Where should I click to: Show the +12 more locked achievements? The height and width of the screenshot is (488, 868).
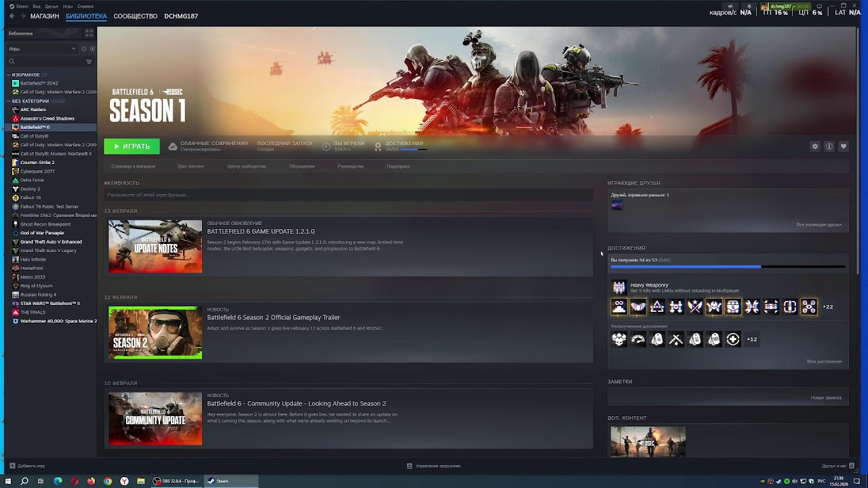[752, 340]
